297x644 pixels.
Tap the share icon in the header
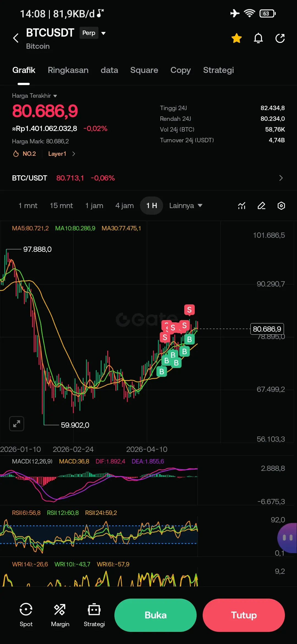pyautogui.click(x=280, y=38)
